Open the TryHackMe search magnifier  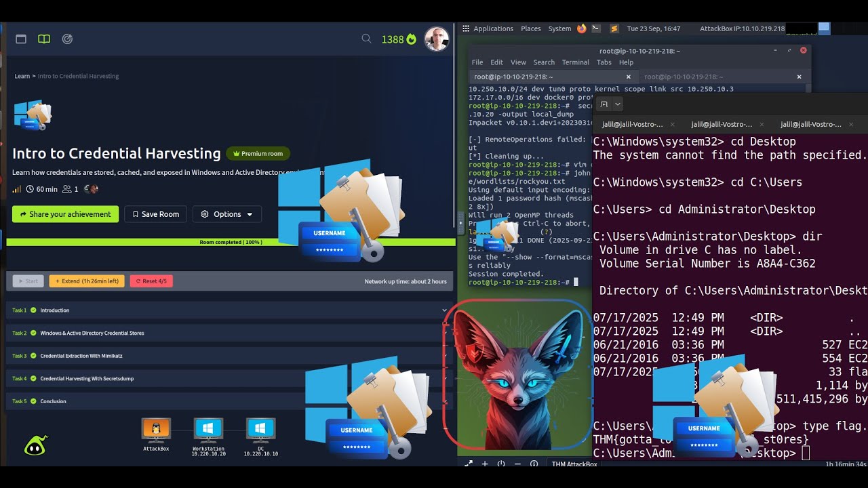(x=366, y=39)
